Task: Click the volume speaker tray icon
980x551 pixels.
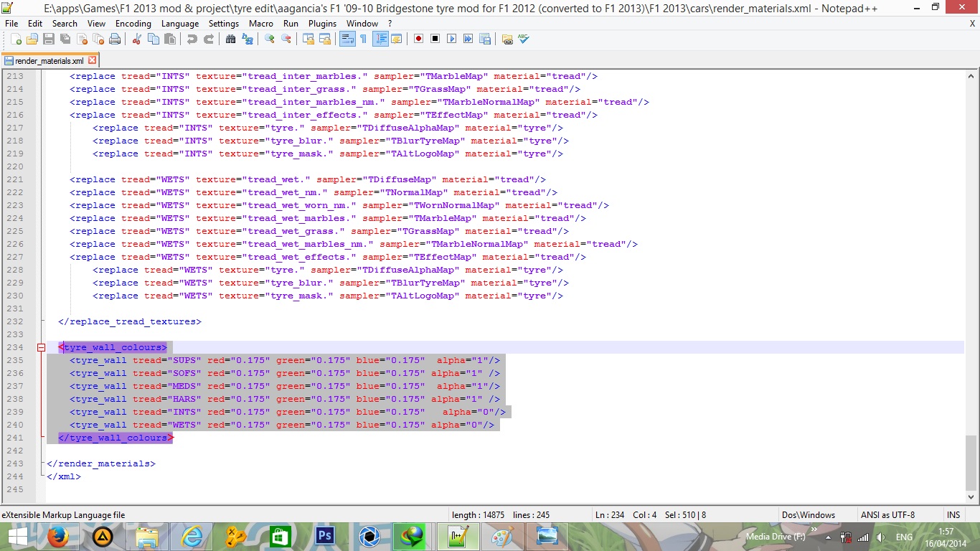Action: tap(881, 537)
